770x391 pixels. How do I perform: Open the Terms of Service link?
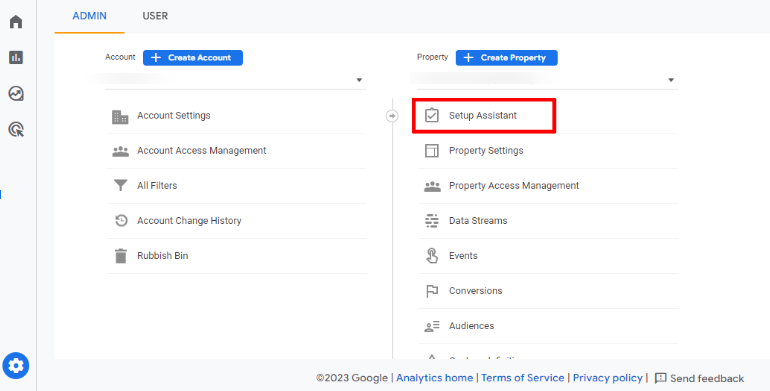522,378
